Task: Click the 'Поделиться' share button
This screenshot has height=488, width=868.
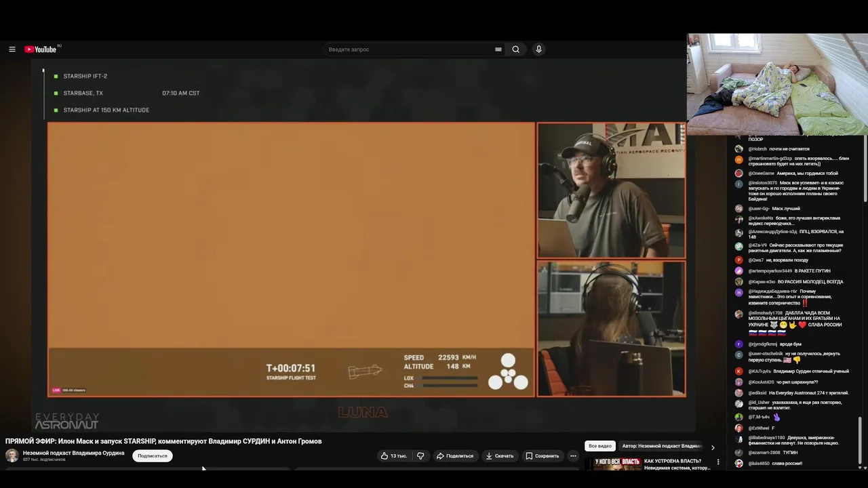Action: coord(455,456)
